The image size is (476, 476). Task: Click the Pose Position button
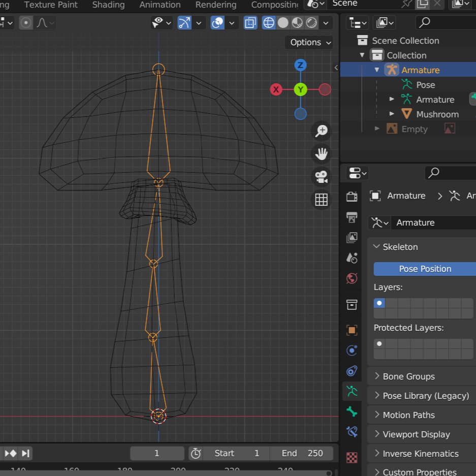pyautogui.click(x=425, y=269)
